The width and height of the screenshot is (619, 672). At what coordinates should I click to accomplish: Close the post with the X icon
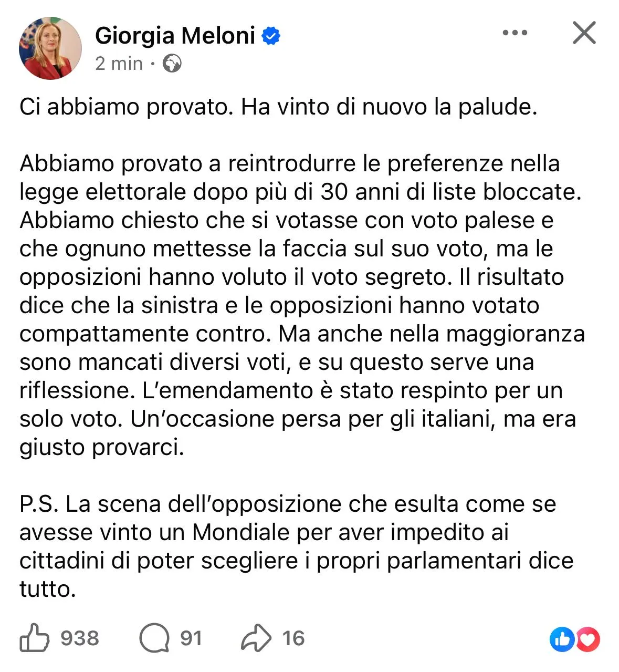[x=584, y=33]
